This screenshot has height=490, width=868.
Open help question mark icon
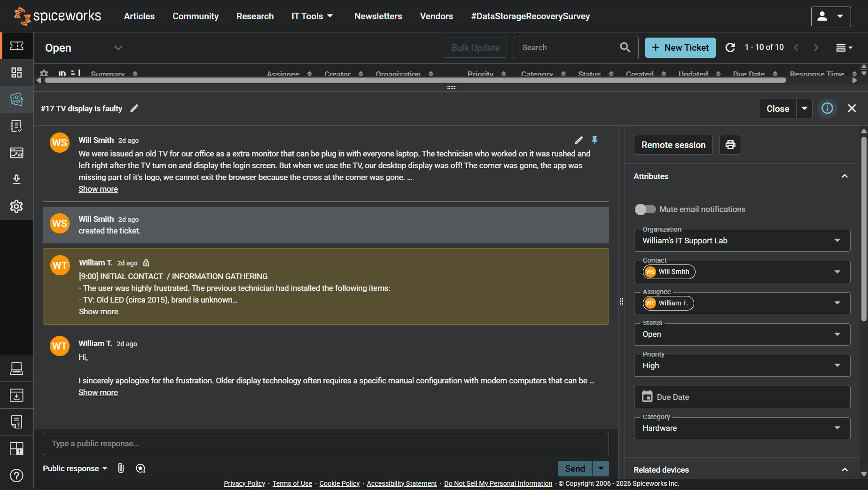[16, 475]
